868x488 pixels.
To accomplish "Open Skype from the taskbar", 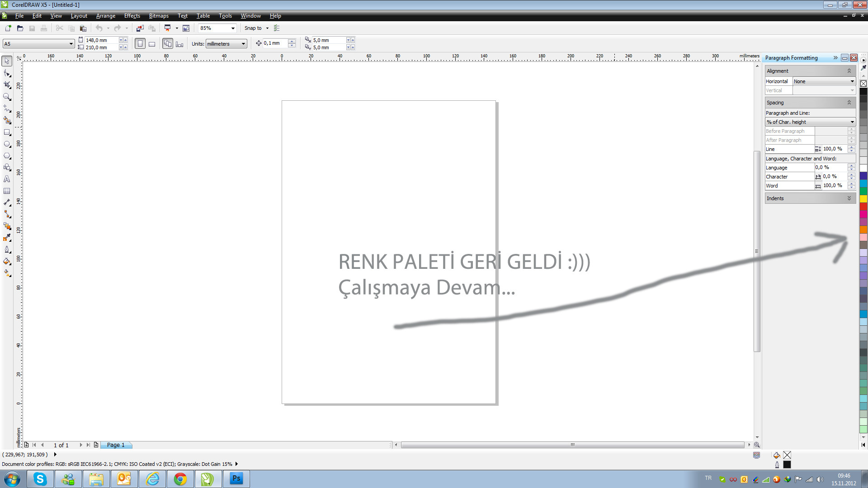I will [40, 479].
